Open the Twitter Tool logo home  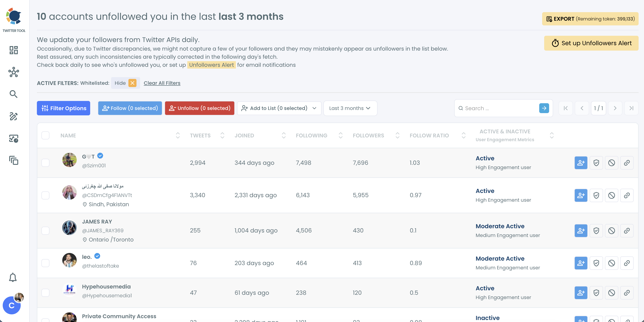(14, 20)
